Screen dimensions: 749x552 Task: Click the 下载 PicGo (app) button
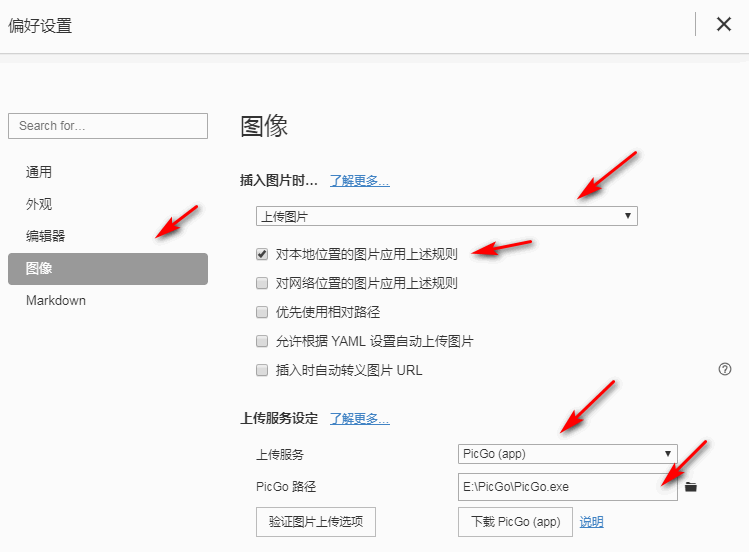[x=515, y=521]
